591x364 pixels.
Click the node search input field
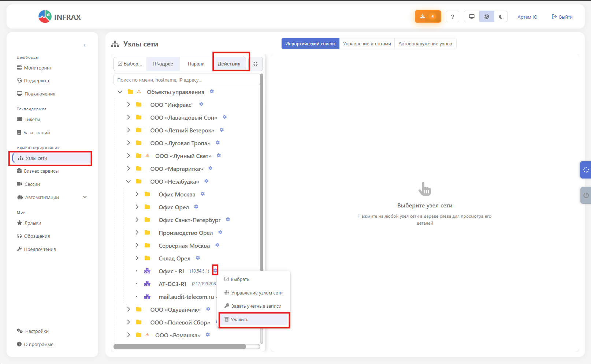point(187,80)
